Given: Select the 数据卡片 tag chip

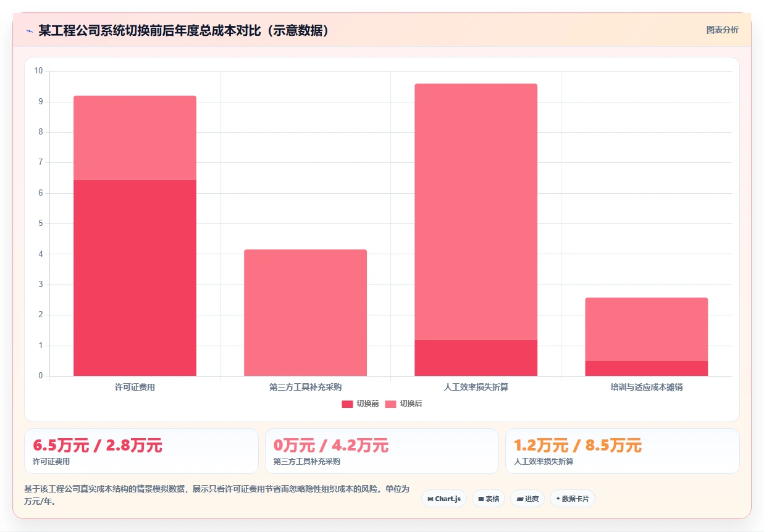Looking at the screenshot, I should pos(573,499).
